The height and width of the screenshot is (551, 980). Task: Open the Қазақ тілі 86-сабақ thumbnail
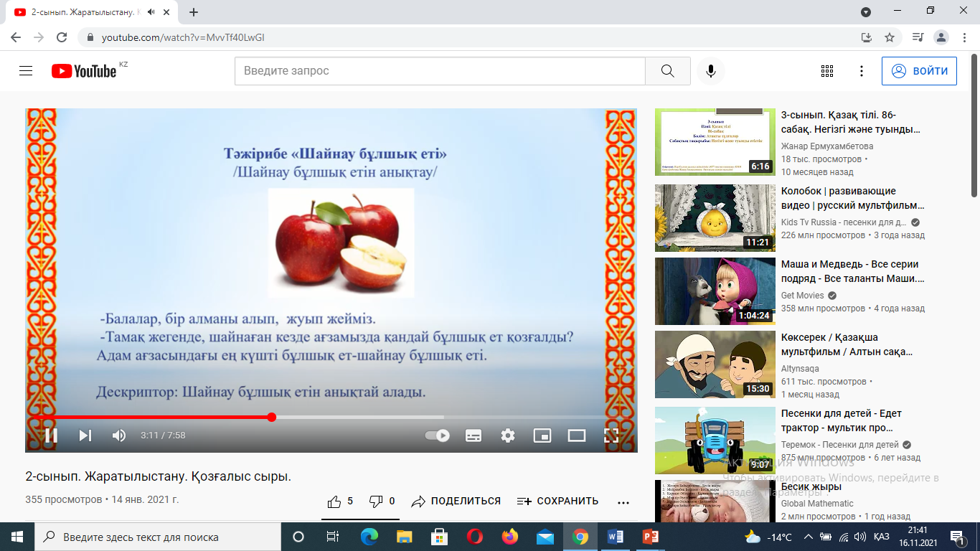click(x=715, y=142)
